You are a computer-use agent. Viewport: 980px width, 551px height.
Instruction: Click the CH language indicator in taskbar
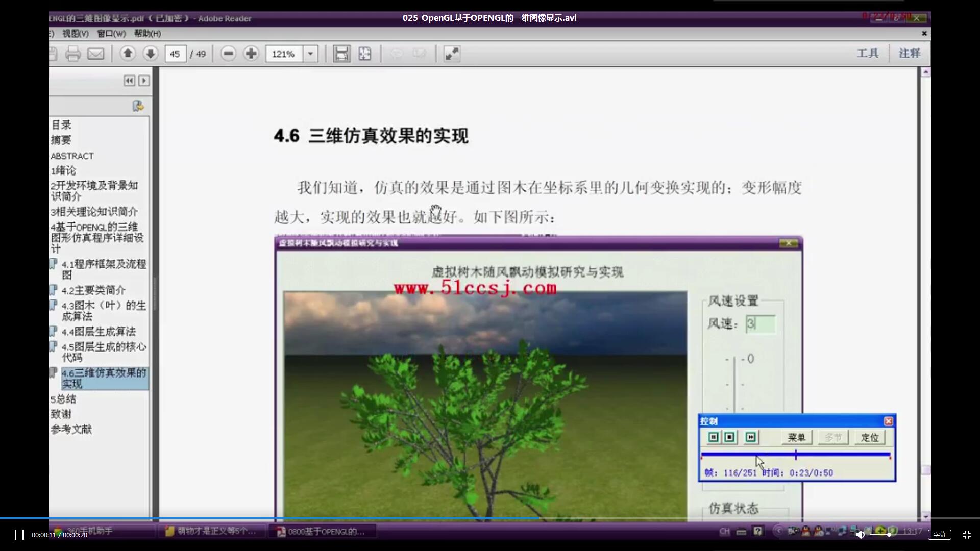point(724,532)
